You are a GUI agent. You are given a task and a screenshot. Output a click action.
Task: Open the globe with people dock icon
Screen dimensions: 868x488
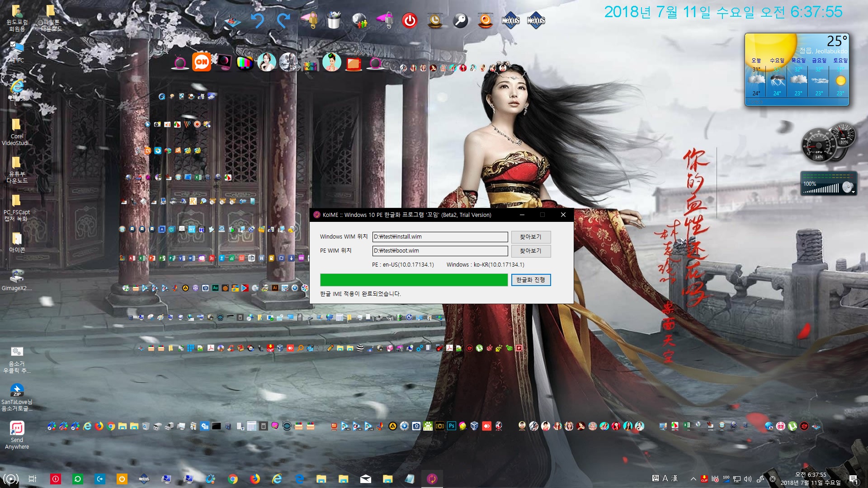pos(359,21)
